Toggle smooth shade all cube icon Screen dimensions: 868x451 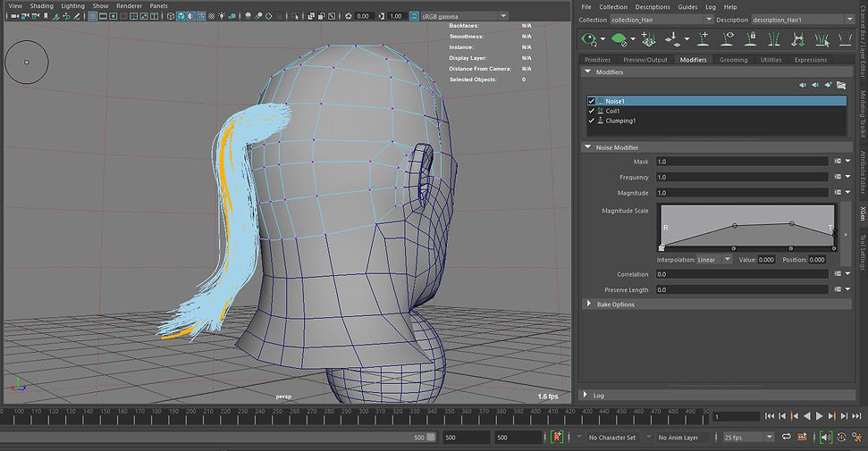coord(181,16)
